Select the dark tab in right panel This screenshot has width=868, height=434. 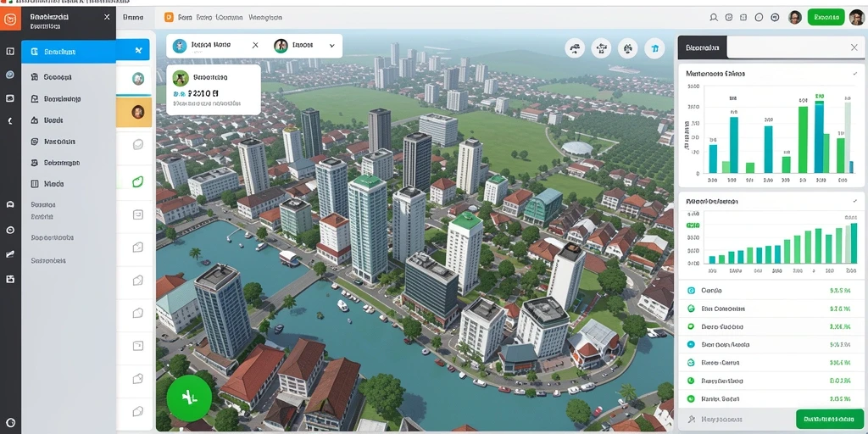[702, 47]
